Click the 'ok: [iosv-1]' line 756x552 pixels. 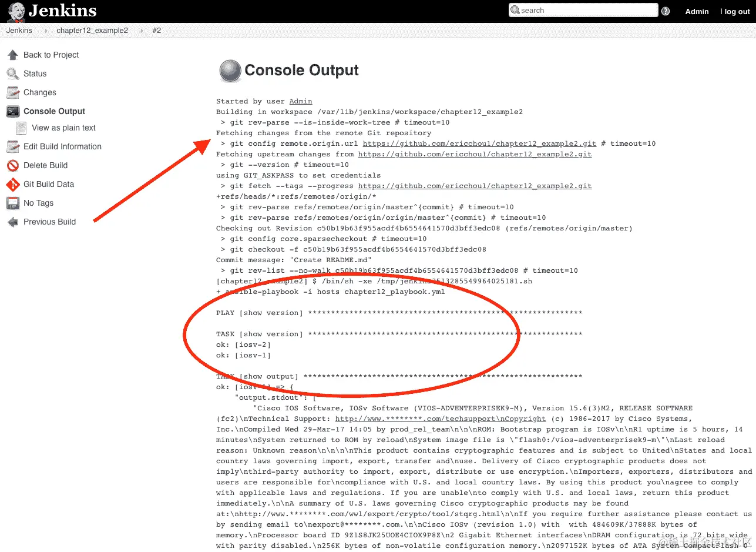pyautogui.click(x=243, y=355)
